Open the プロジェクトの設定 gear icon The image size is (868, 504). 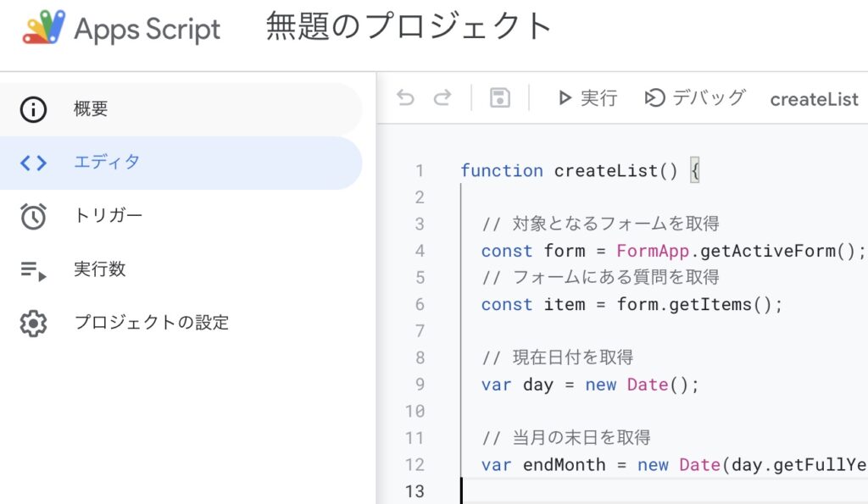[x=33, y=323]
